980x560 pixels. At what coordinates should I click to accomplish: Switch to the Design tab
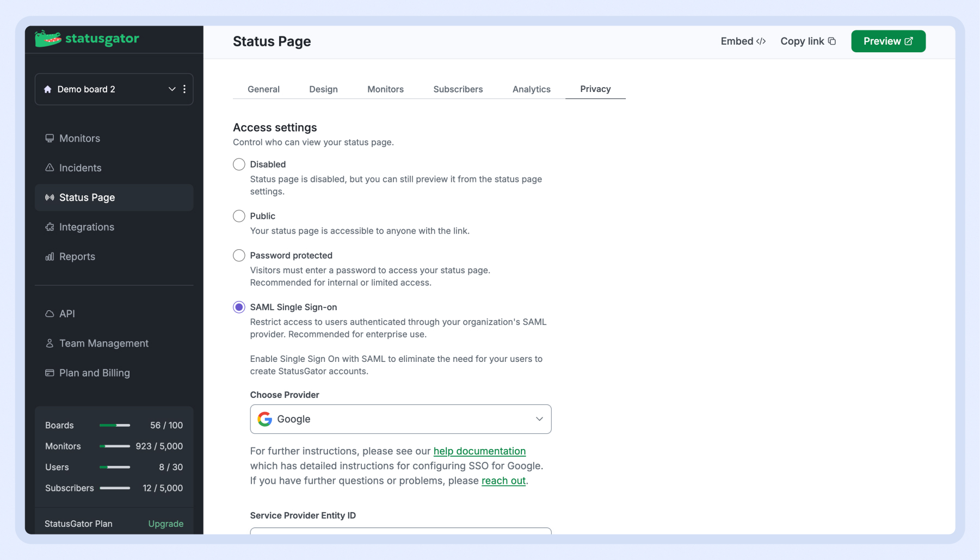pos(323,89)
